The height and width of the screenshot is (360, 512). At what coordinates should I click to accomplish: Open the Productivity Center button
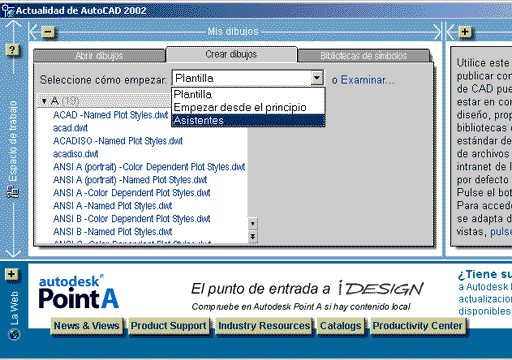point(418,326)
